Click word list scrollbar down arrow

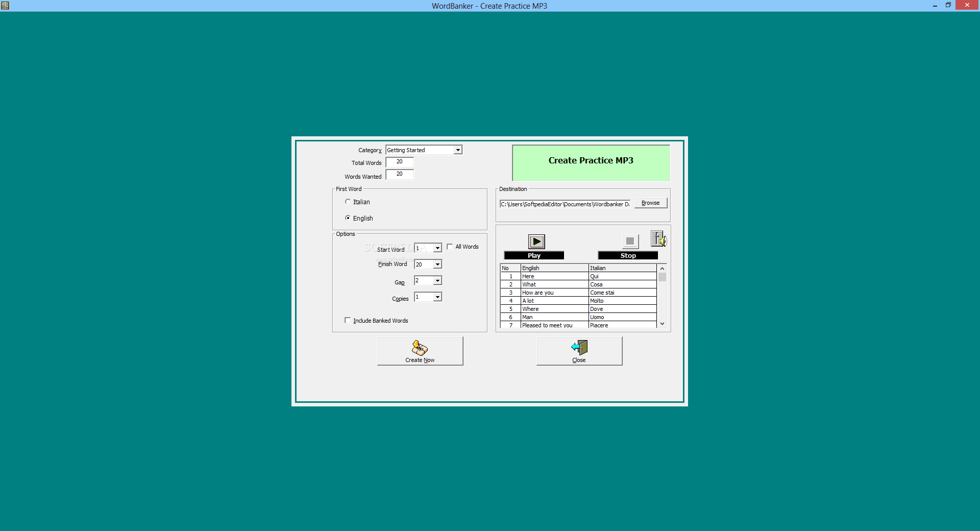[x=662, y=324]
